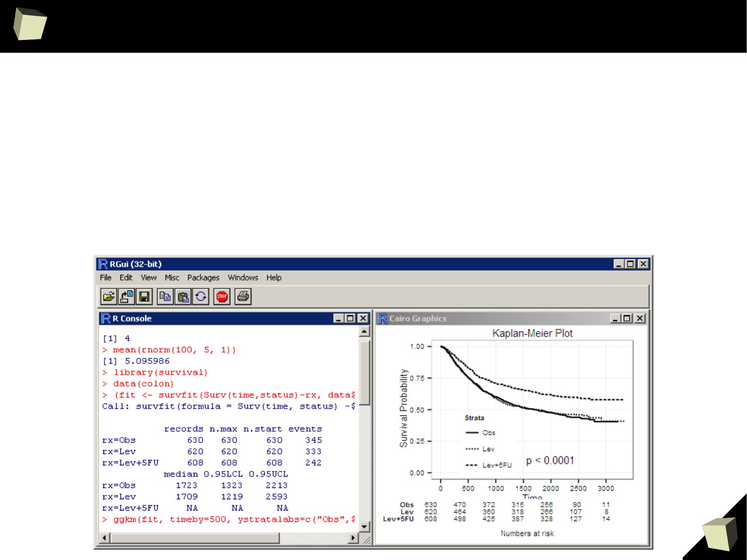
Task: Open the Help menu
Action: click(274, 278)
